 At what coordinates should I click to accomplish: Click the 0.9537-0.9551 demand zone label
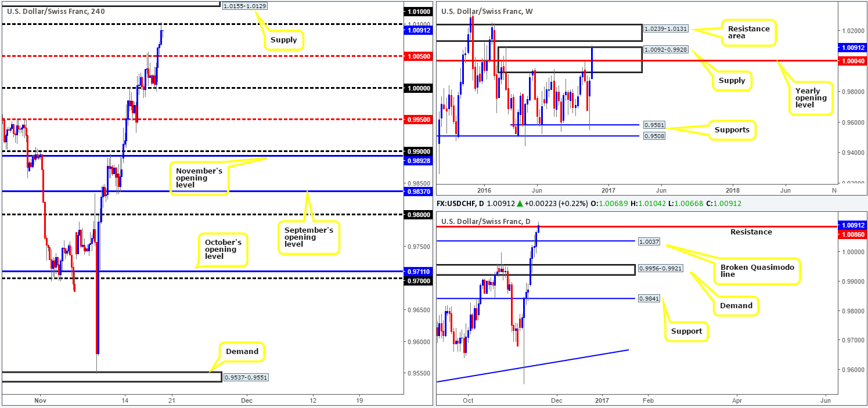point(246,377)
